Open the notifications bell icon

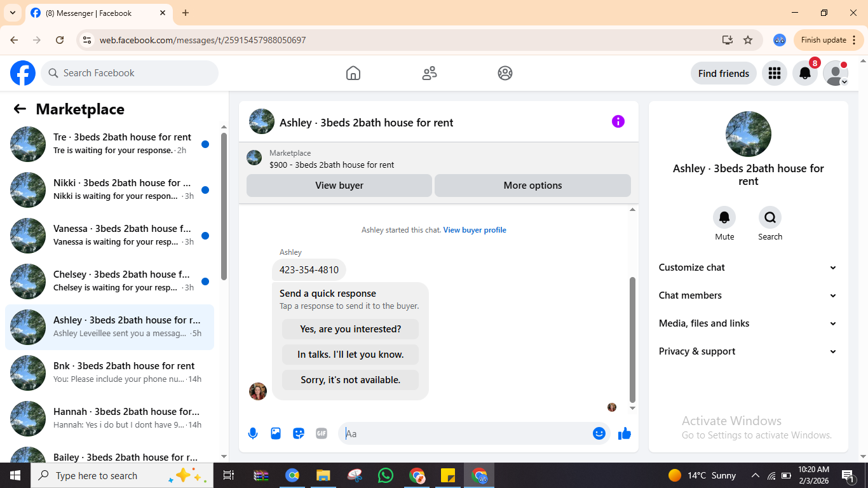805,73
